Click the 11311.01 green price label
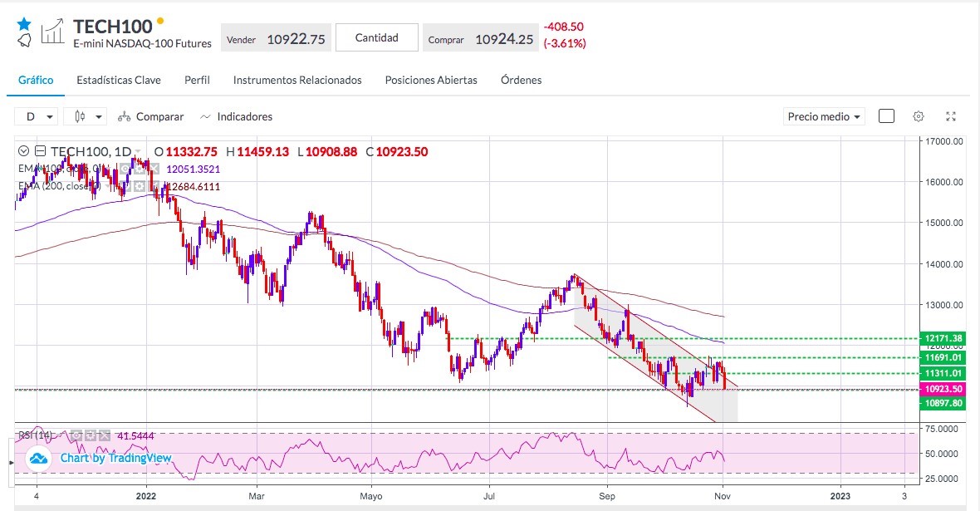Viewport: 980px width, 511px height. [x=943, y=373]
